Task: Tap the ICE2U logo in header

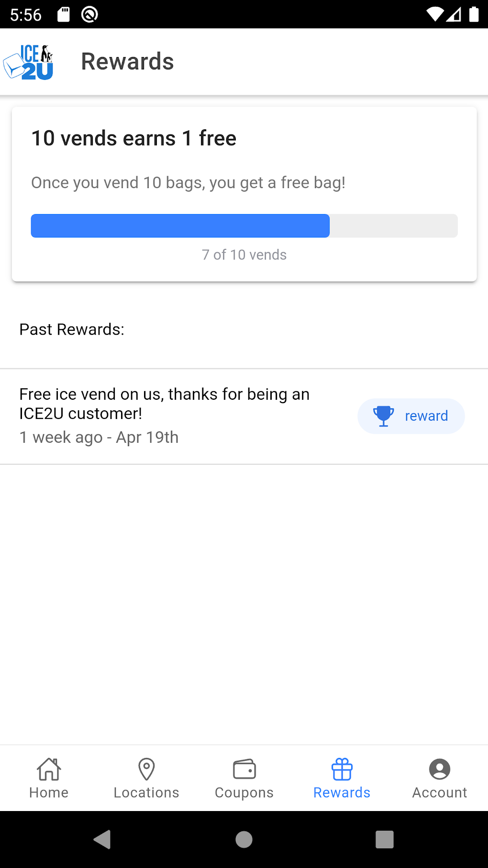Action: click(x=29, y=62)
